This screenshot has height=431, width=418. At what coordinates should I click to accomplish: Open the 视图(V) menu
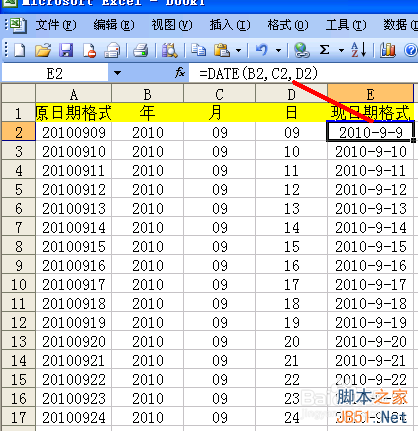point(172,25)
